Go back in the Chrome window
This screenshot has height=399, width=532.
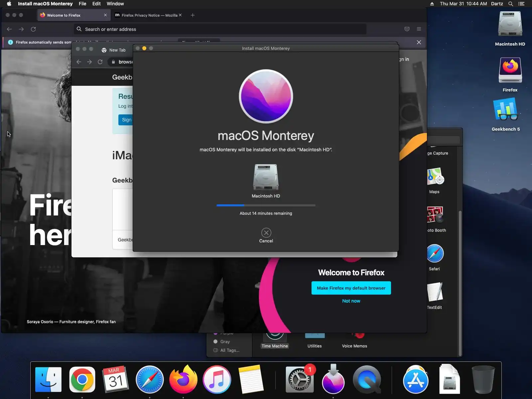coord(79,62)
